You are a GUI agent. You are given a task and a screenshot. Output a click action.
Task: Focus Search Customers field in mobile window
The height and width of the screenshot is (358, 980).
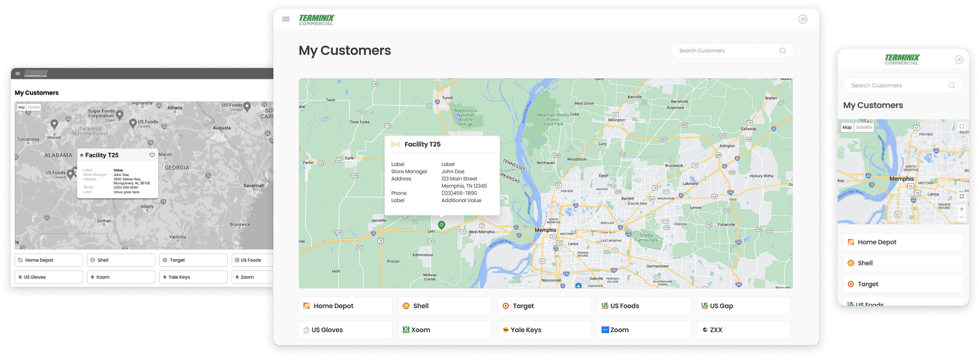tap(903, 85)
